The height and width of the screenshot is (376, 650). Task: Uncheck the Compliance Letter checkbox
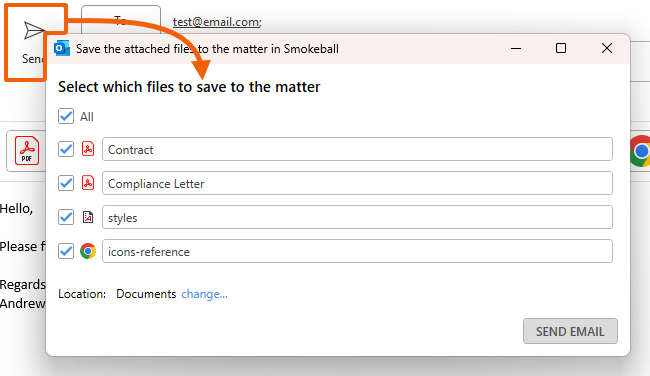click(x=66, y=183)
